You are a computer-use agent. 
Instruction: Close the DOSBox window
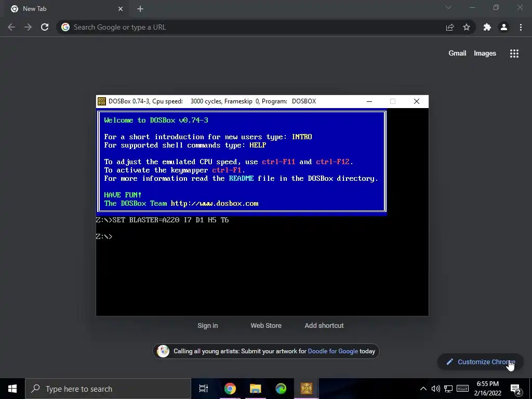click(x=417, y=101)
